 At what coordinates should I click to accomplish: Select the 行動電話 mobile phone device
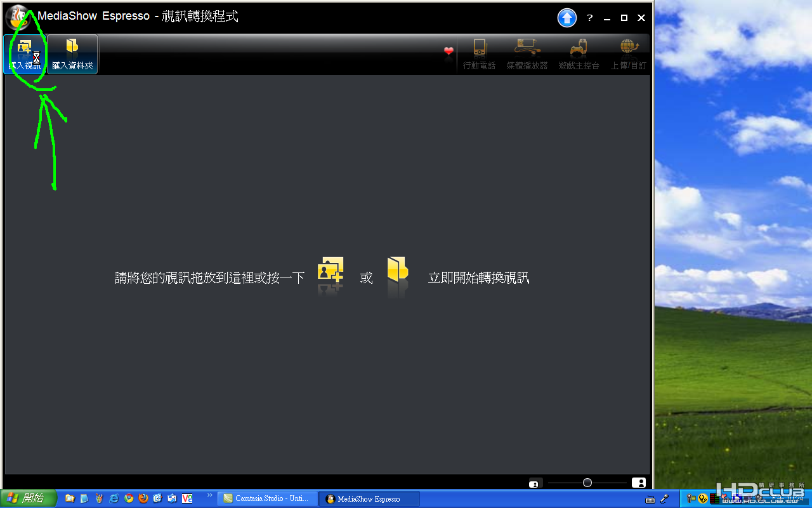(x=479, y=54)
